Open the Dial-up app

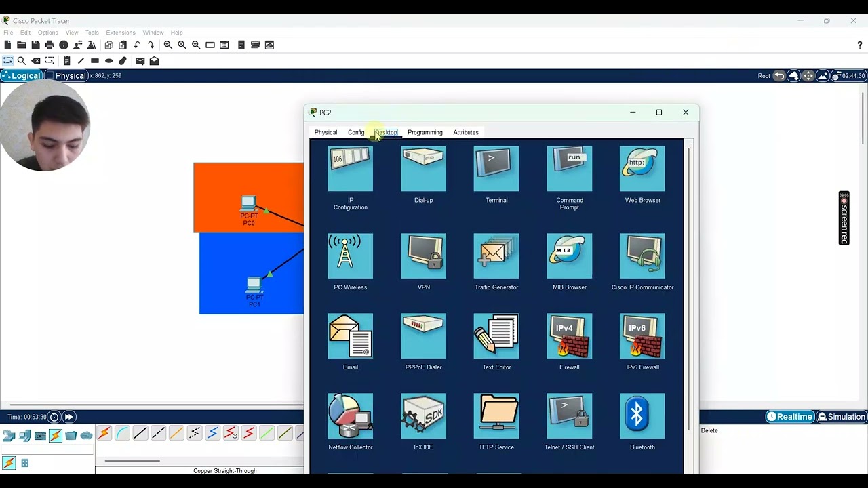click(423, 169)
